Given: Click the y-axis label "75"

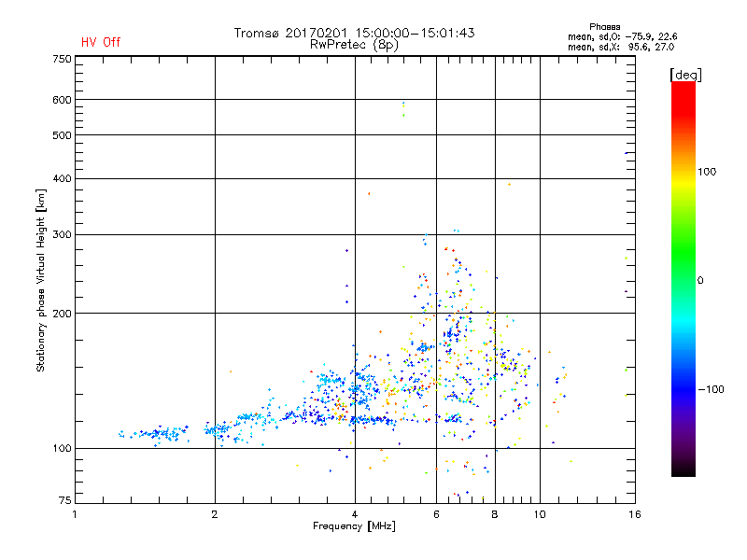Looking at the screenshot, I should point(65,500).
